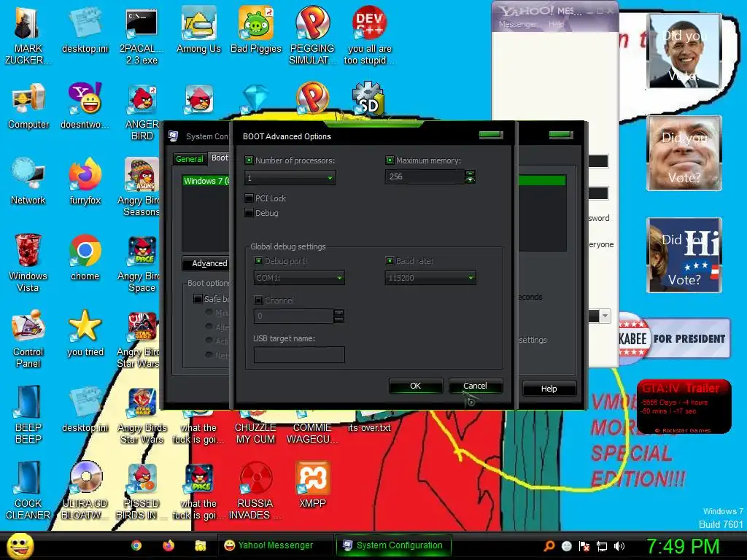
Task: Click the Maximum memory field showing 256
Action: pyautogui.click(x=425, y=176)
